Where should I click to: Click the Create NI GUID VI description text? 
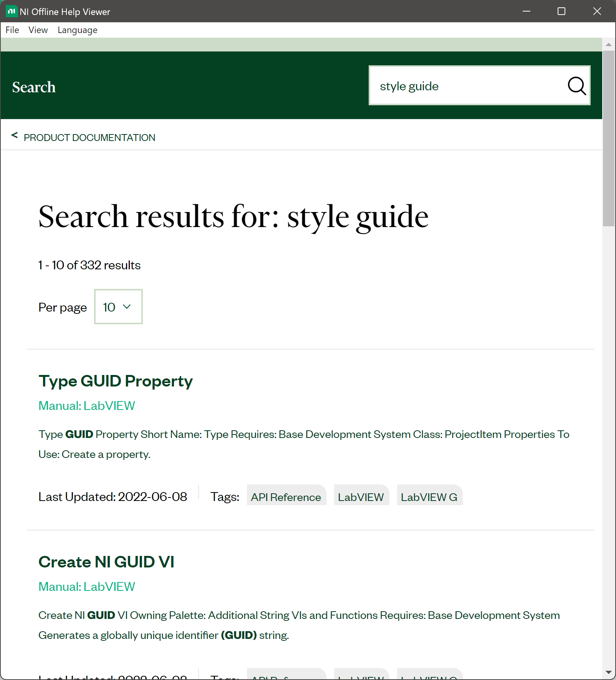[x=299, y=625]
